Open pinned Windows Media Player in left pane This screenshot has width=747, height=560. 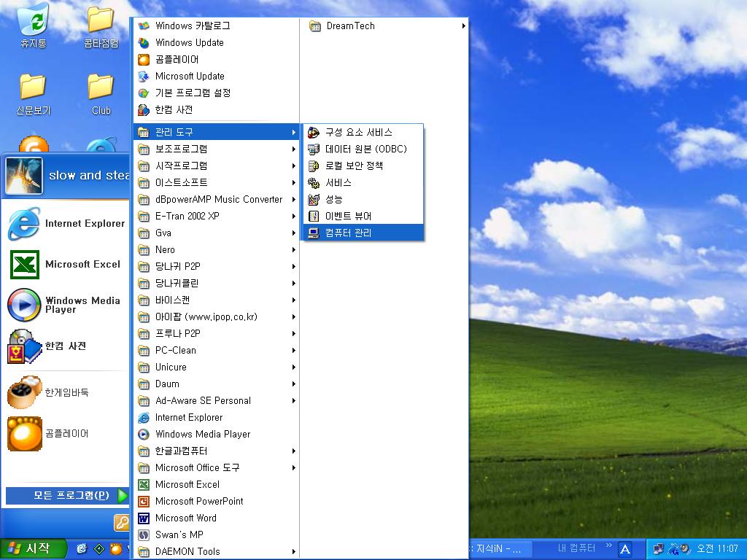coord(66,305)
